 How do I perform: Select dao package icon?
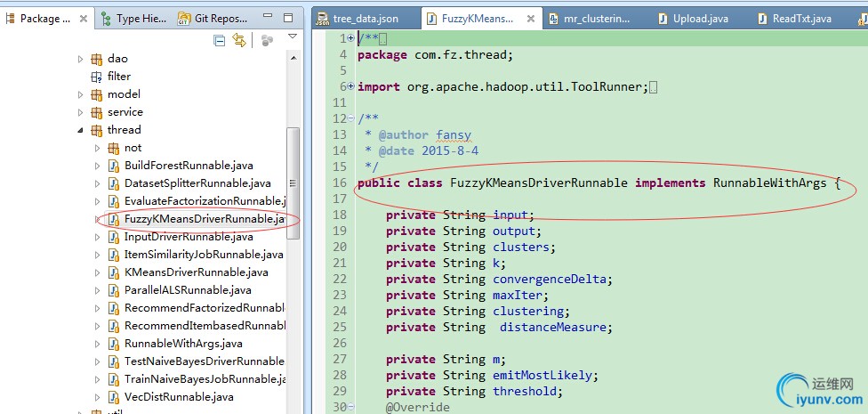[97, 59]
